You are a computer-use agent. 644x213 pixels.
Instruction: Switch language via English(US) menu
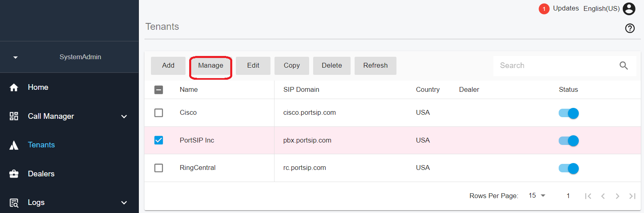point(601,8)
